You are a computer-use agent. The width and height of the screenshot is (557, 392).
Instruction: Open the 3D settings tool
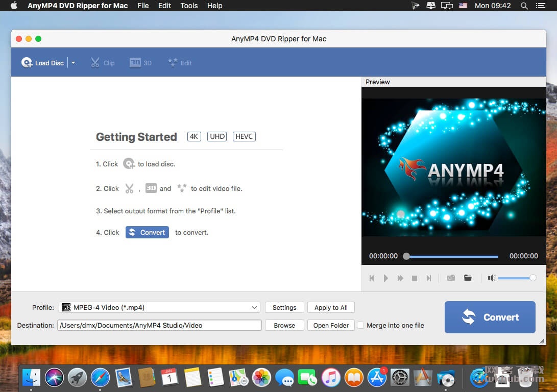[x=141, y=63]
